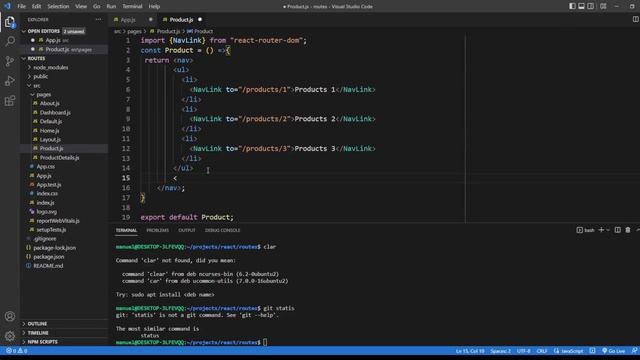The width and height of the screenshot is (640, 360).
Task: Toggle primary sidebar layout icon
Action: tap(572, 6)
